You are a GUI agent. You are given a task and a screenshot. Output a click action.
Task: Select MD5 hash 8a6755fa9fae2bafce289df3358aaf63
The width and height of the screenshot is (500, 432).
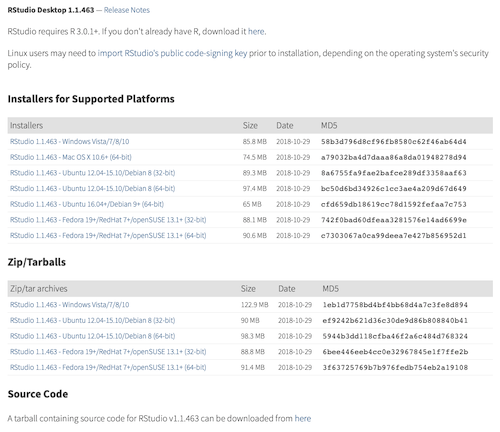pos(394,173)
